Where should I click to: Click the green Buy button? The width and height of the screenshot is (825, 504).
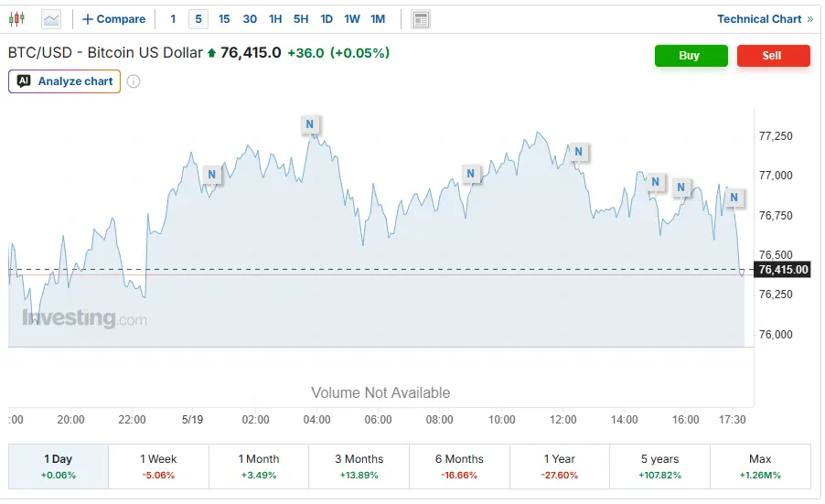coord(691,55)
